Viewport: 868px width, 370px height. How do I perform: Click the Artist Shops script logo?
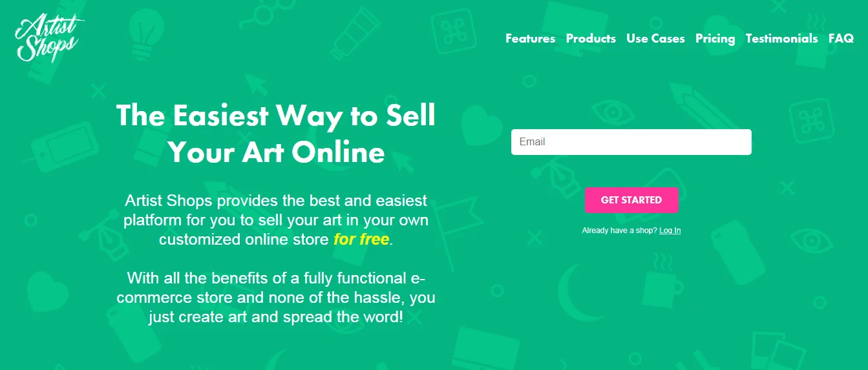[49, 40]
